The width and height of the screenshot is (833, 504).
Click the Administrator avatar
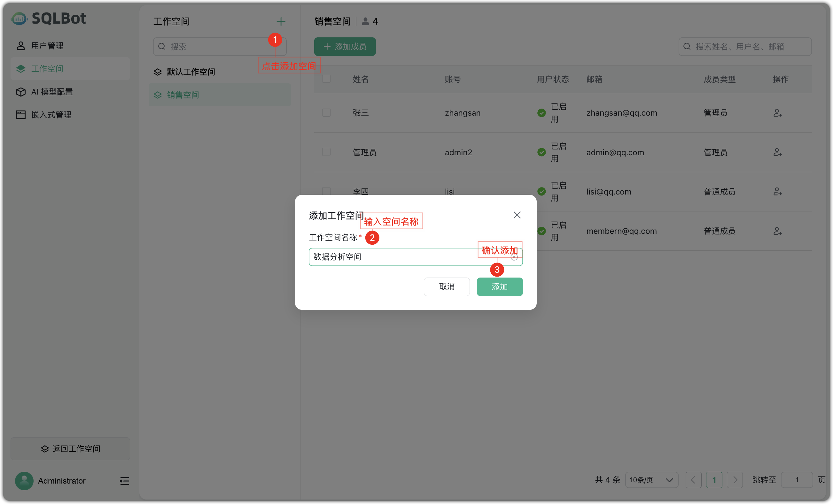24,481
